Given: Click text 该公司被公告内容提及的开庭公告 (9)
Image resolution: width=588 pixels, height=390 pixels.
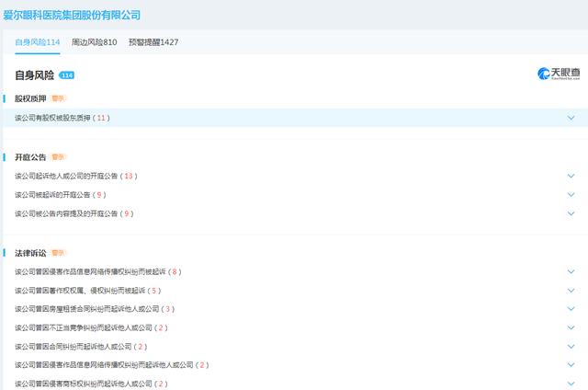Looking at the screenshot, I should tap(74, 213).
